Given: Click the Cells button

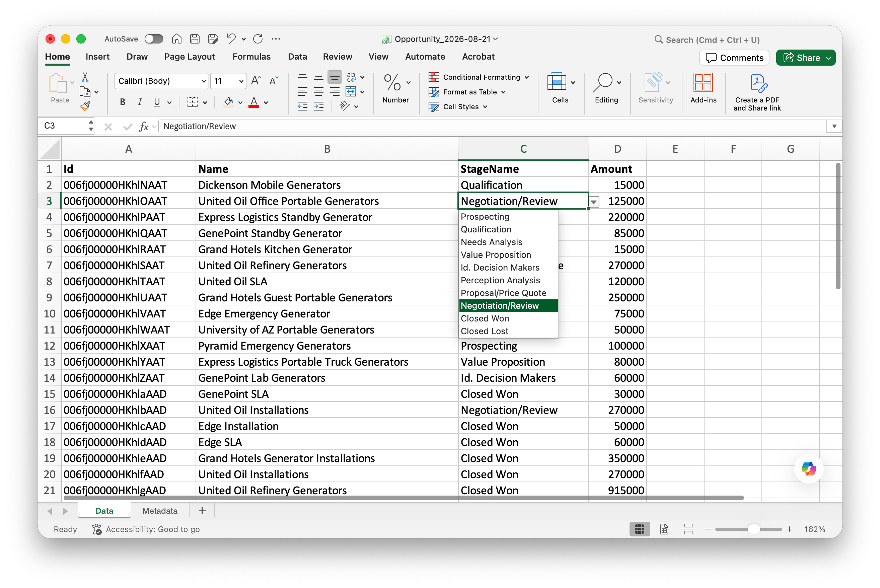Looking at the screenshot, I should coord(560,88).
